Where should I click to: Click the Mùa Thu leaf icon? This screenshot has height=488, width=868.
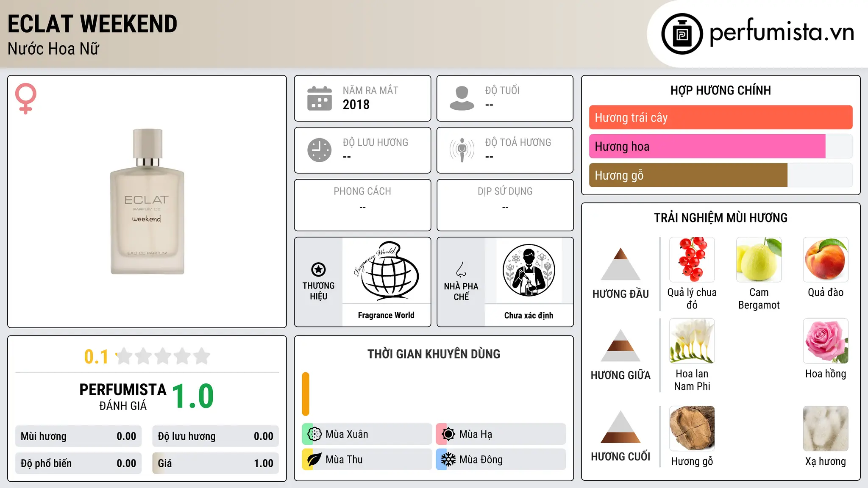(x=314, y=460)
